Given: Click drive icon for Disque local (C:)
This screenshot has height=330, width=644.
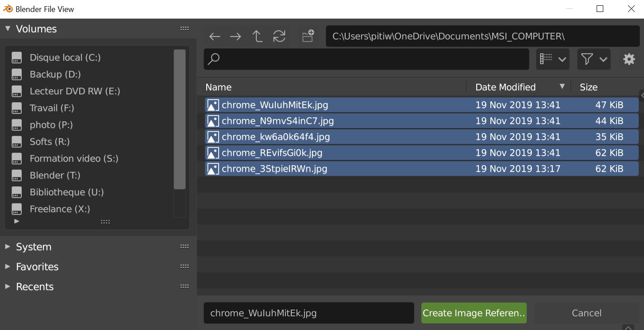Looking at the screenshot, I should point(16,58).
